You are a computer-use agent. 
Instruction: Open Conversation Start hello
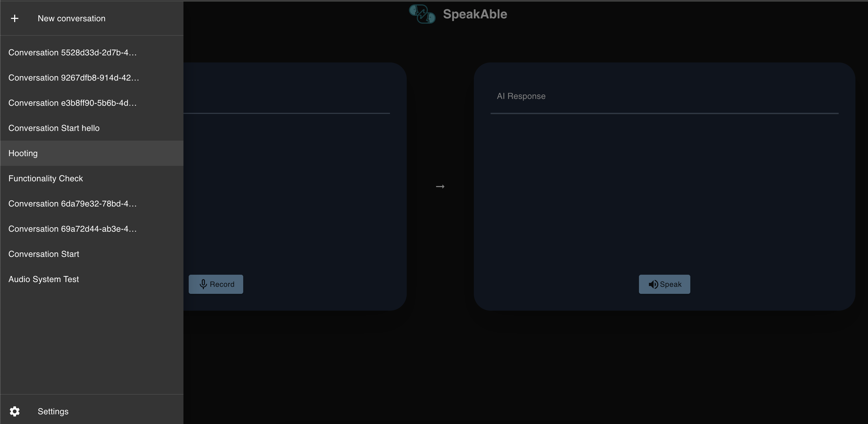[54, 128]
